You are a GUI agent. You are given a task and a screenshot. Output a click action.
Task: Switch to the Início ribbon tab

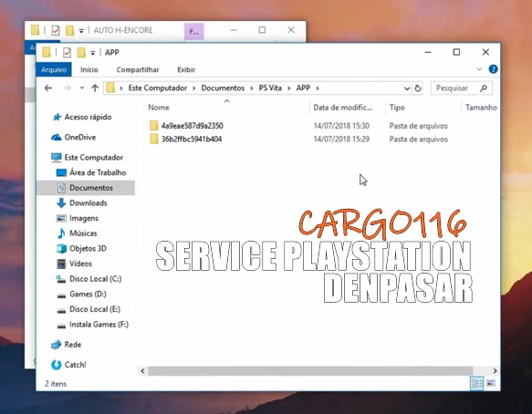point(89,69)
